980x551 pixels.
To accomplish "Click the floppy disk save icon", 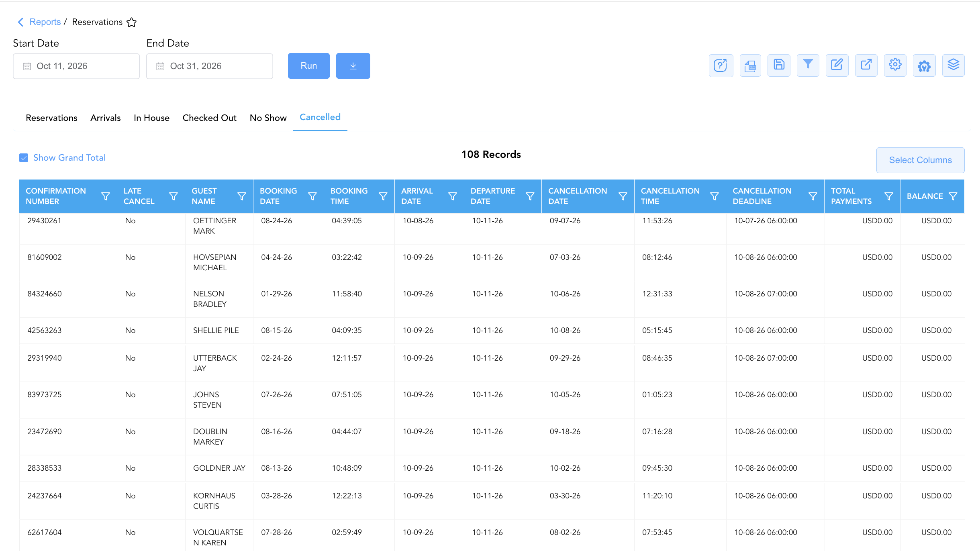I will [779, 65].
